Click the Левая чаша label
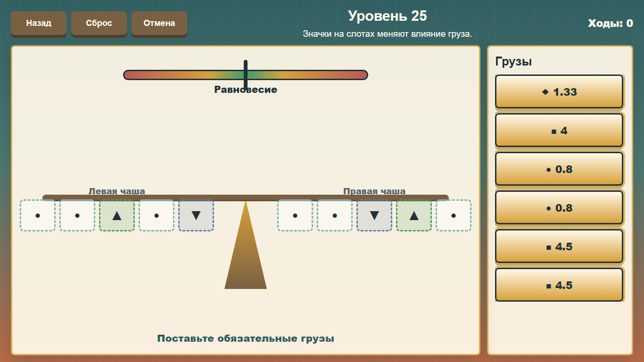The height and width of the screenshot is (362, 644). point(117,191)
